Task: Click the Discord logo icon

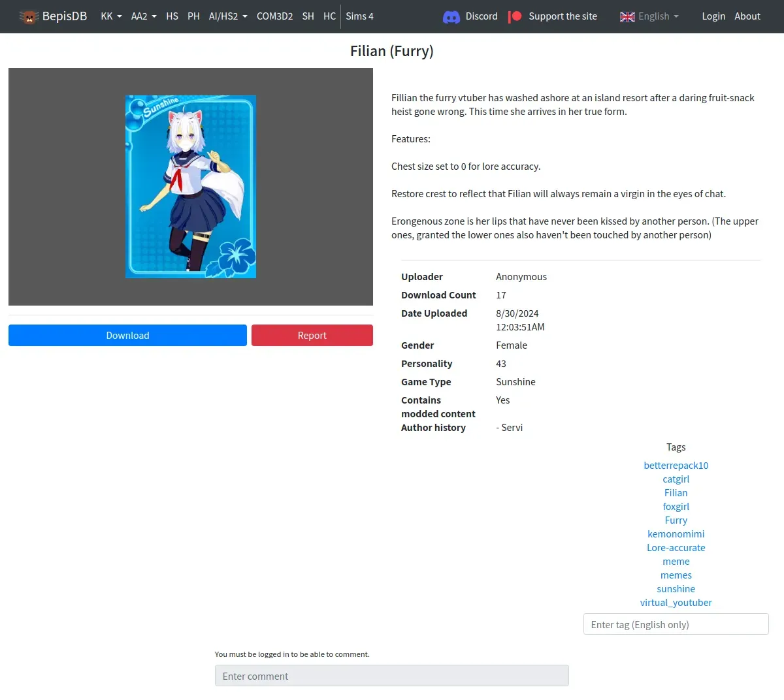Action: pos(451,17)
